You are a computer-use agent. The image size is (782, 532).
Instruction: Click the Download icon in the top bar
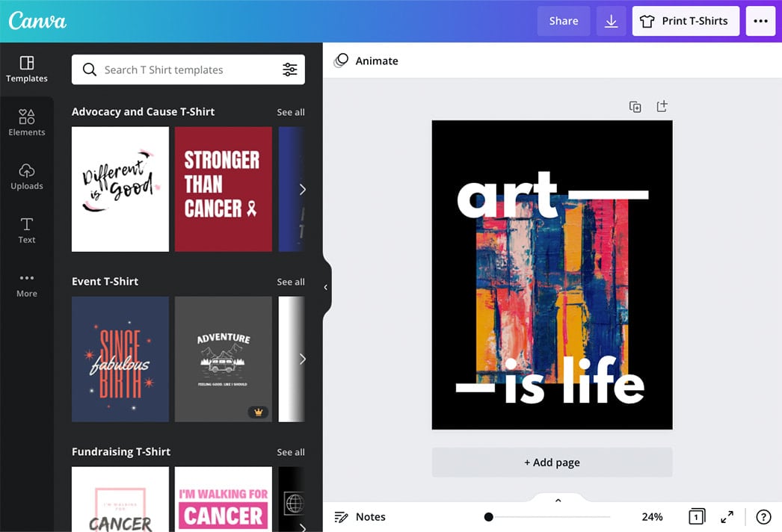[611, 20]
